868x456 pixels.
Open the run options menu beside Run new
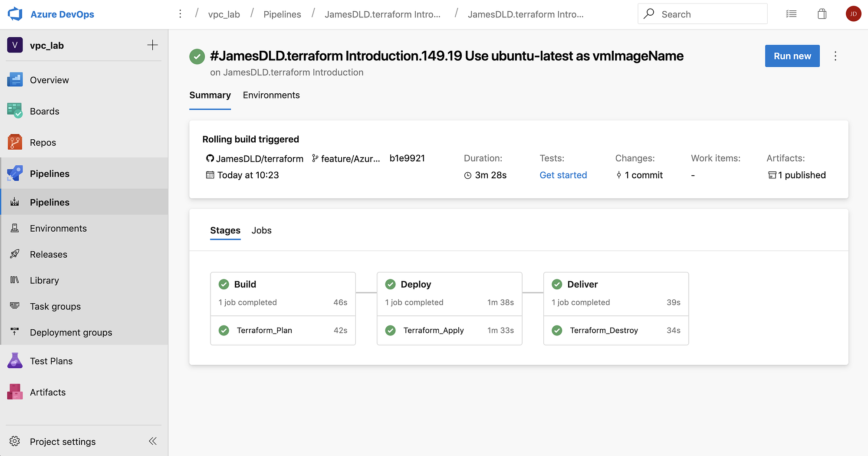[x=835, y=56]
